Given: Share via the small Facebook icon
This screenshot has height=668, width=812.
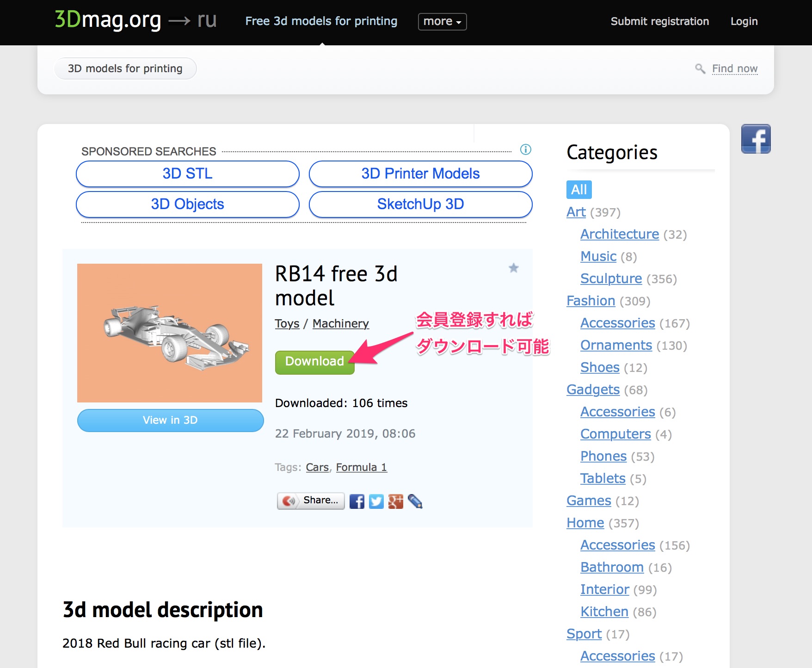Looking at the screenshot, I should pyautogui.click(x=357, y=501).
